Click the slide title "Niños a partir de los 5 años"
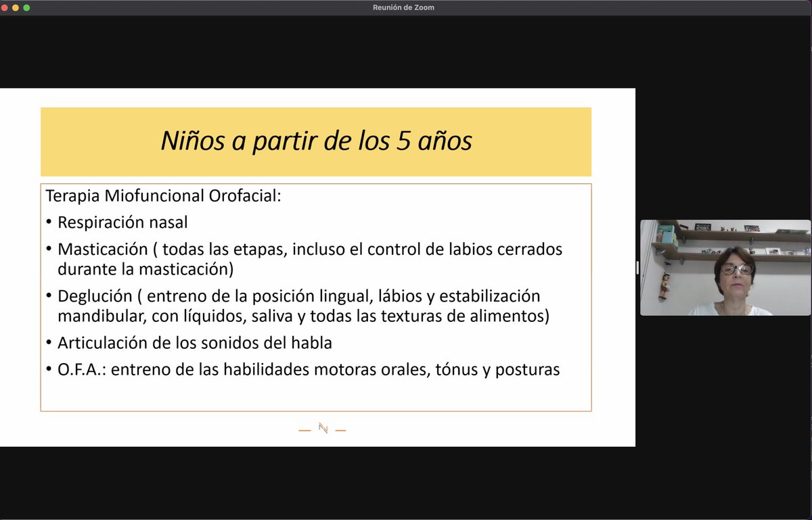 pos(316,141)
